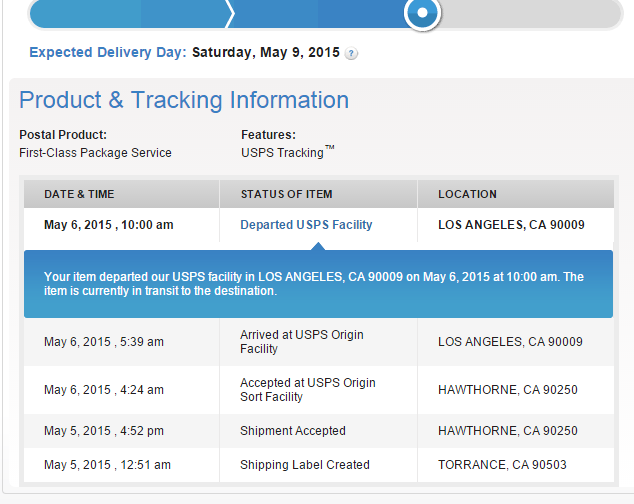The height and width of the screenshot is (504, 634).
Task: Click the Product & Tracking Information heading
Action: coord(184,100)
